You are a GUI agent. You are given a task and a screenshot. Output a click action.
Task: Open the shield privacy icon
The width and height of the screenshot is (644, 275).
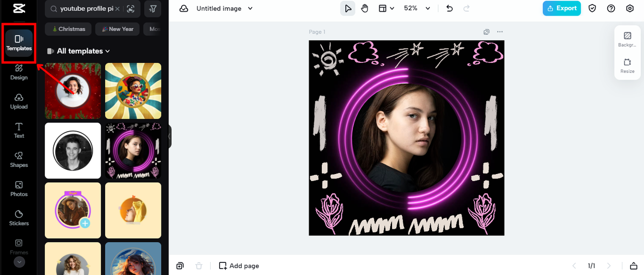click(x=592, y=9)
